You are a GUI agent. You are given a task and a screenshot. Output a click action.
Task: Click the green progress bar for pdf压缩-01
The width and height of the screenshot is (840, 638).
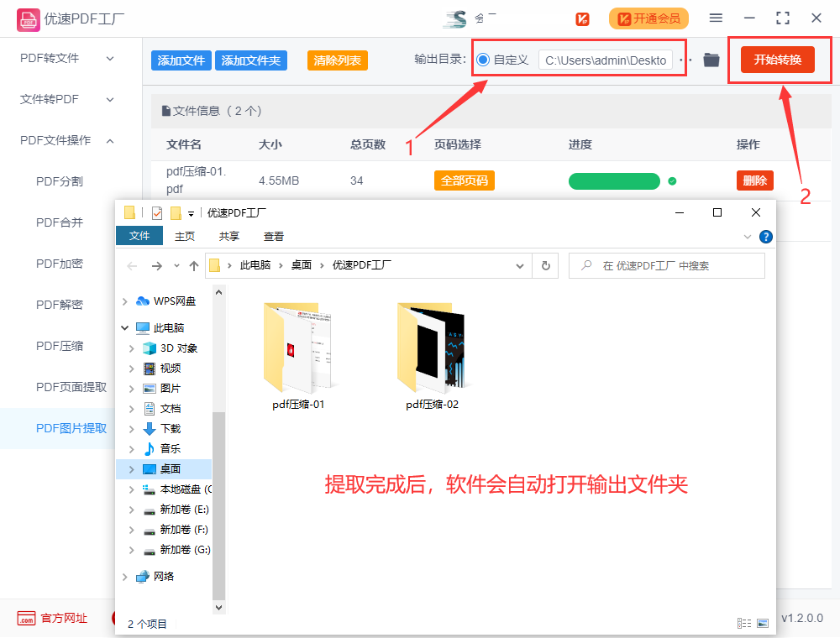(x=614, y=181)
